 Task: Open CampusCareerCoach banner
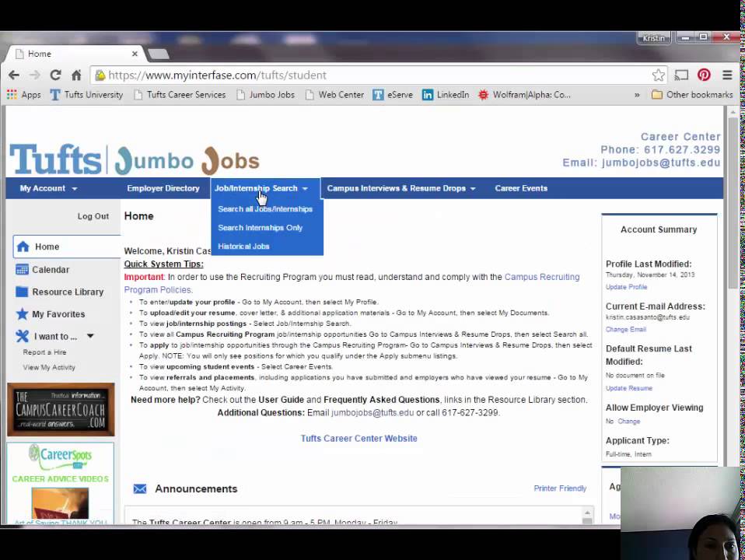coord(61,409)
